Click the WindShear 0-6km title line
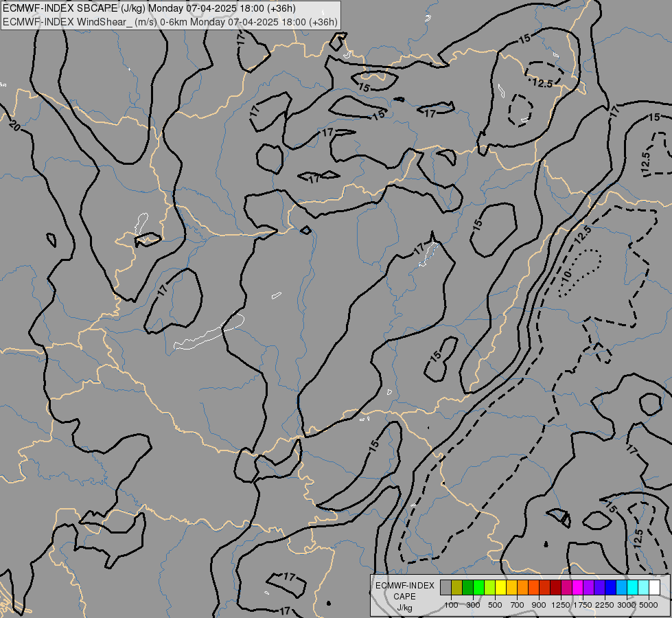 170,22
